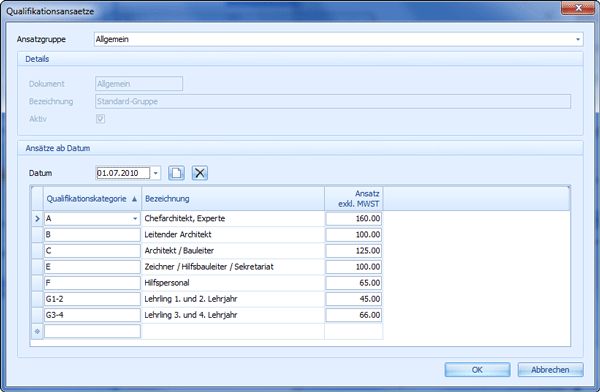Select the category cell G1-2
Viewport: 600px width, 392px height.
[92, 299]
